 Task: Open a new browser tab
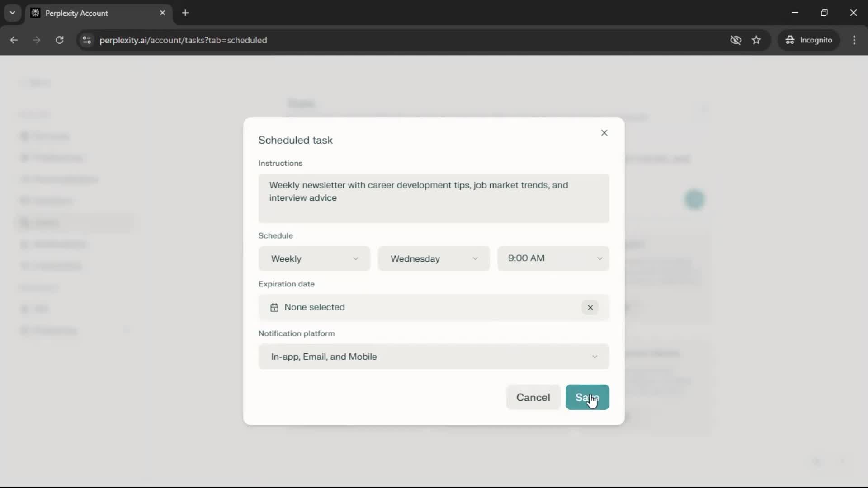[x=185, y=13]
